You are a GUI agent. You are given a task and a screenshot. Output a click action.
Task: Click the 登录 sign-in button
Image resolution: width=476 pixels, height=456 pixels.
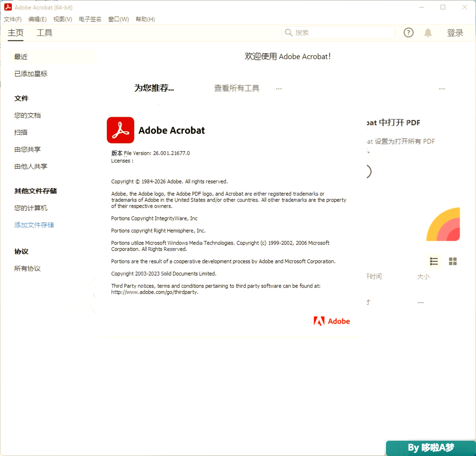[455, 33]
